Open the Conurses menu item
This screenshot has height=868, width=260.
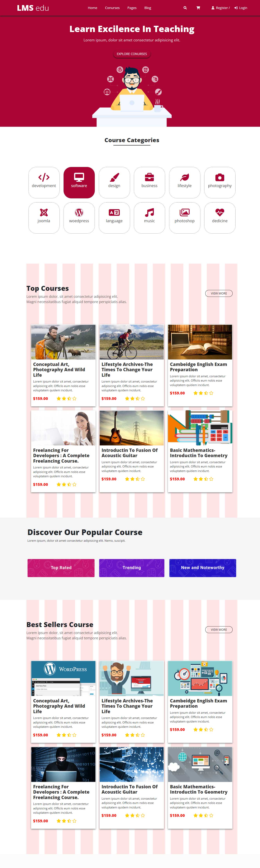coord(112,8)
